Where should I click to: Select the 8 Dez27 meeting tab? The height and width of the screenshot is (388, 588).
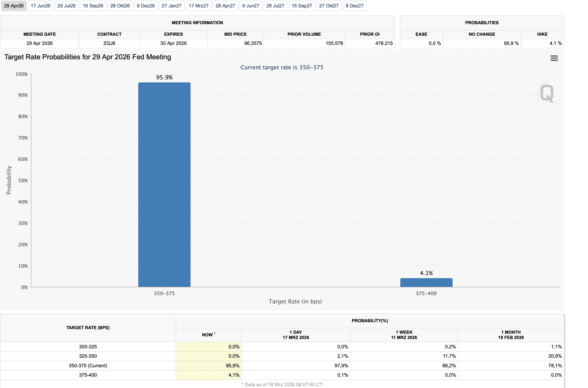[354, 6]
